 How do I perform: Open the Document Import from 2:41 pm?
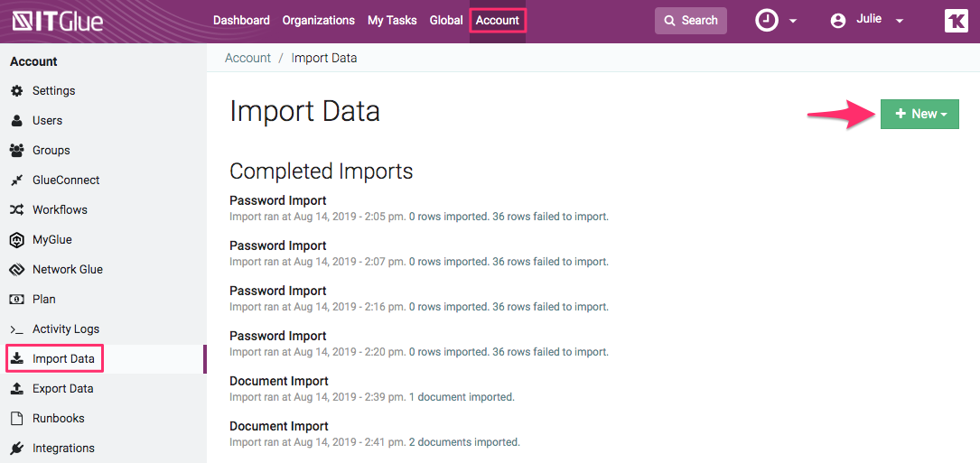(279, 426)
